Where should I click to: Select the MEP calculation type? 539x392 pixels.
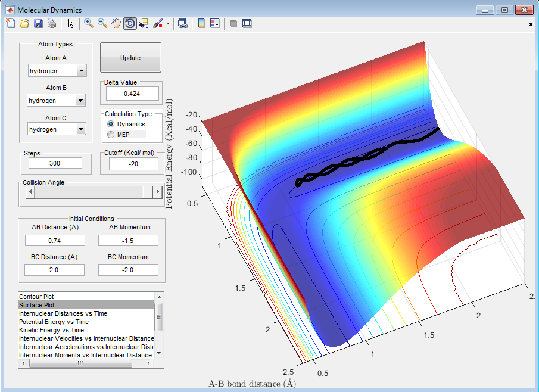click(x=111, y=135)
